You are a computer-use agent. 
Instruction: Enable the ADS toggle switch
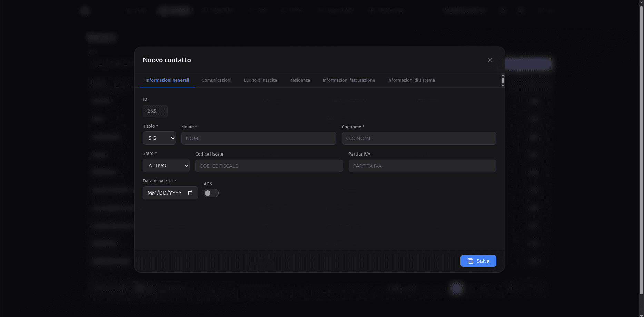pyautogui.click(x=211, y=193)
